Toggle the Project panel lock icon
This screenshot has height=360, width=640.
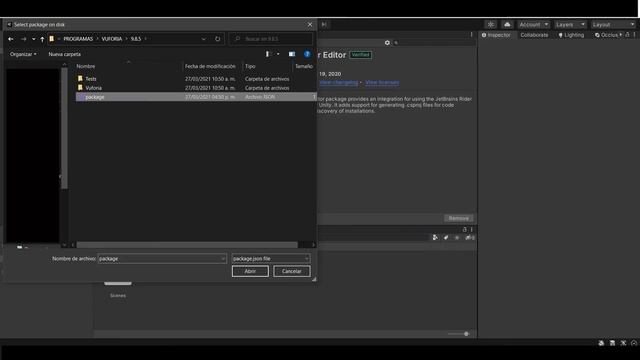(x=464, y=229)
